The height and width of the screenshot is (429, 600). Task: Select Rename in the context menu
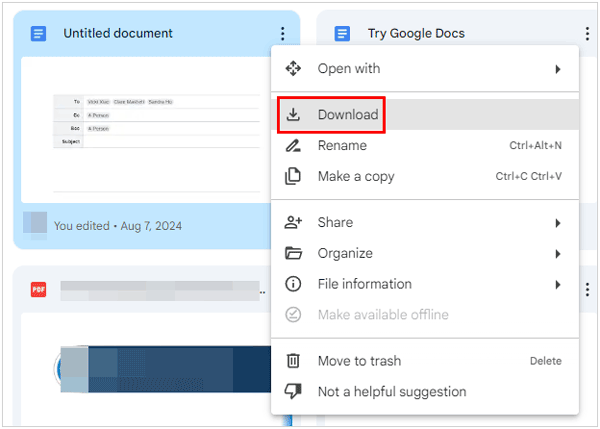click(x=425, y=145)
